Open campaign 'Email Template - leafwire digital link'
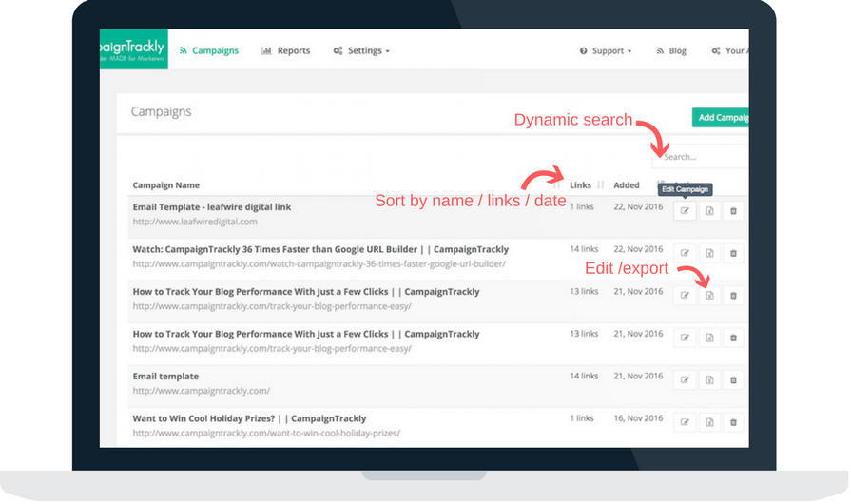 (212, 206)
